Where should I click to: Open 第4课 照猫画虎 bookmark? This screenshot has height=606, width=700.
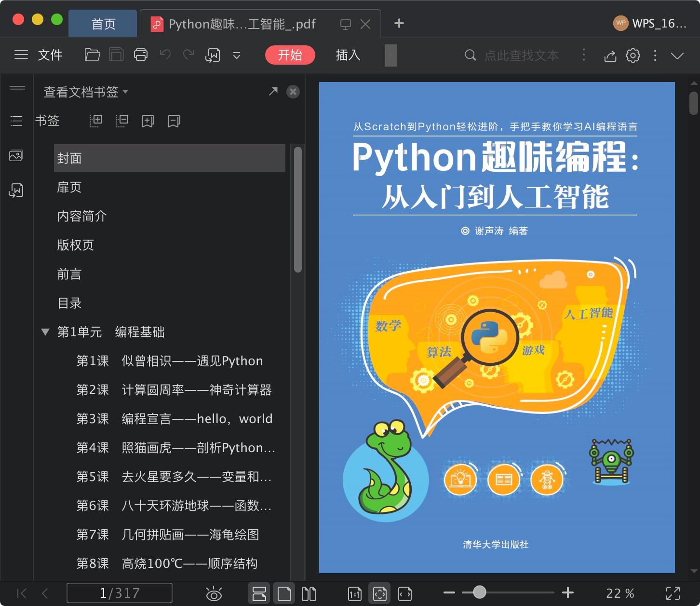(x=176, y=448)
